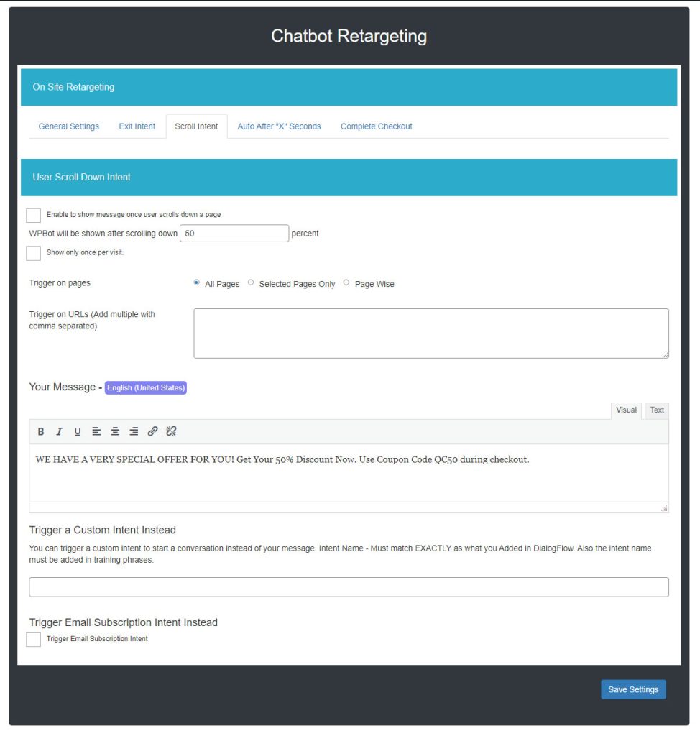Check 'Show only once per visit'

(32, 252)
